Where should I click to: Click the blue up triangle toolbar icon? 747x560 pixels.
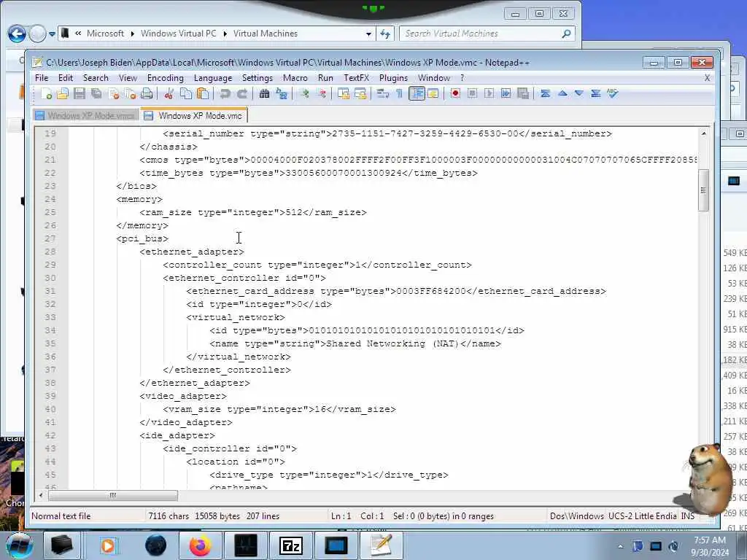562,94
